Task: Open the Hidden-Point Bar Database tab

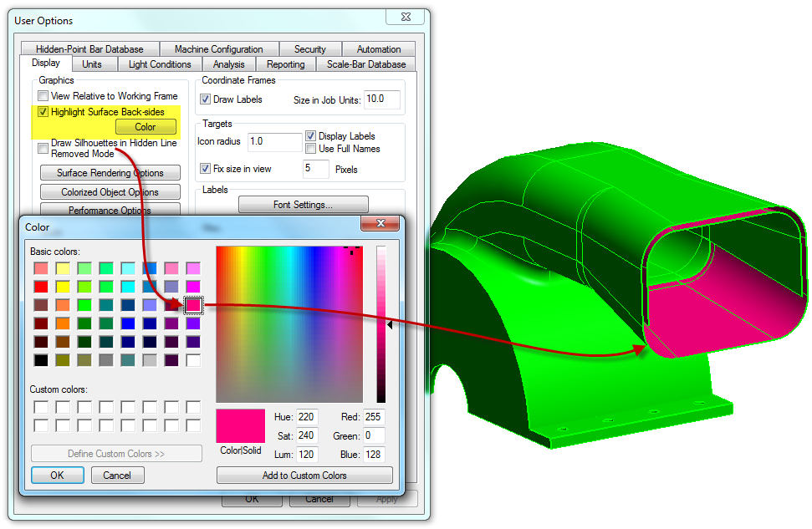Action: [x=89, y=48]
